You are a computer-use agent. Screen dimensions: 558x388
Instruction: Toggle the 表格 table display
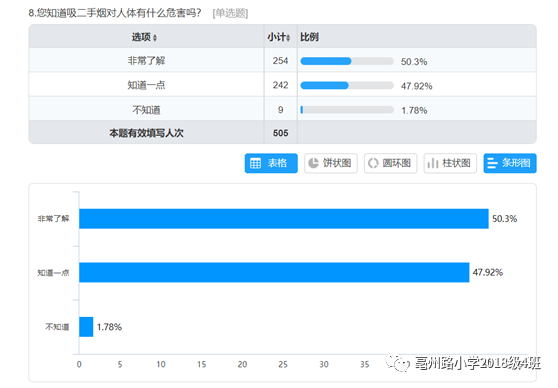(271, 163)
